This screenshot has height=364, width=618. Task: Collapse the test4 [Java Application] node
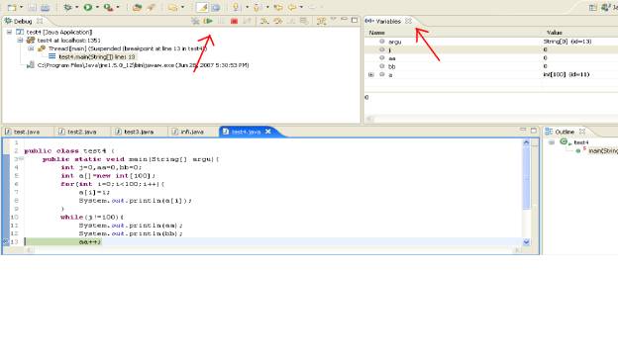tap(9, 32)
